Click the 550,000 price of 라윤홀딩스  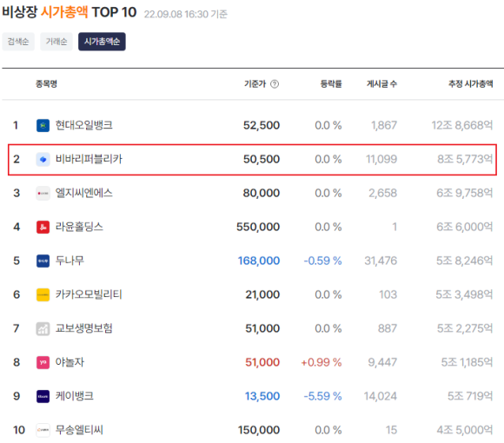pos(258,227)
